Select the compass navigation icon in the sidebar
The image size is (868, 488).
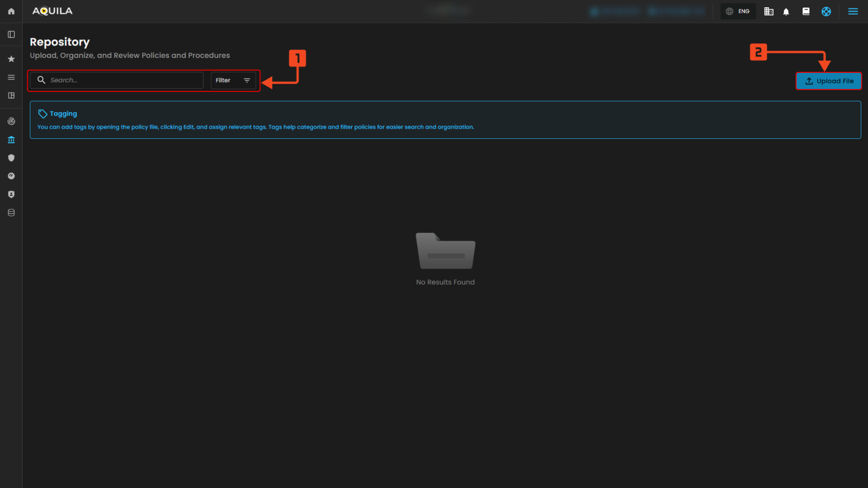11,176
